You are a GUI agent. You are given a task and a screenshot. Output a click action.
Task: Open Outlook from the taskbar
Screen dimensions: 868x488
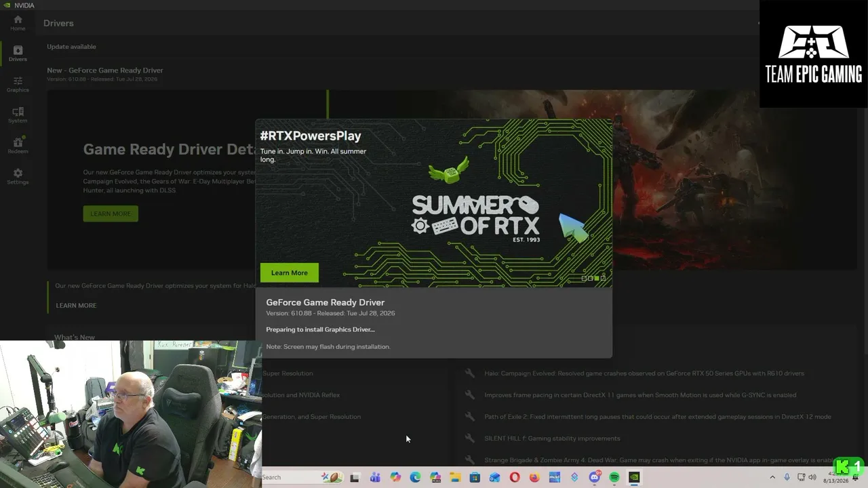pos(495,477)
